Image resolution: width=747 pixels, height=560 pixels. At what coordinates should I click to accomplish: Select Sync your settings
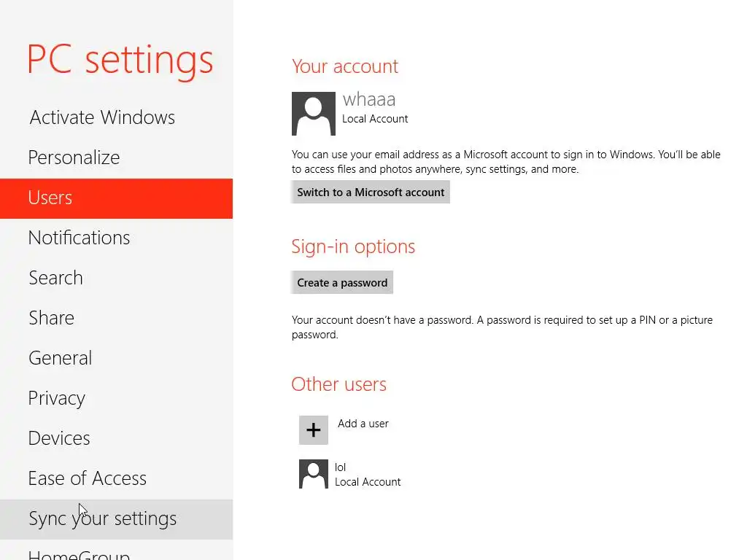[102, 518]
